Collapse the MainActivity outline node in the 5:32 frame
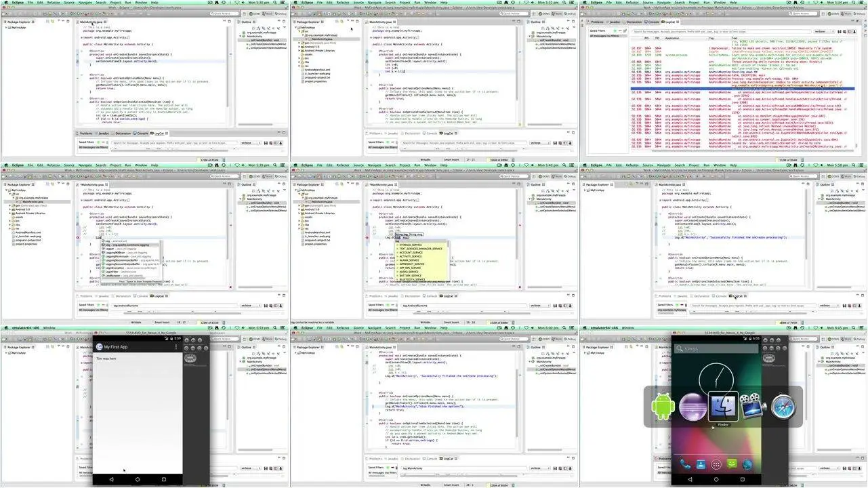Screen dimensions: 868x488 [530, 36]
